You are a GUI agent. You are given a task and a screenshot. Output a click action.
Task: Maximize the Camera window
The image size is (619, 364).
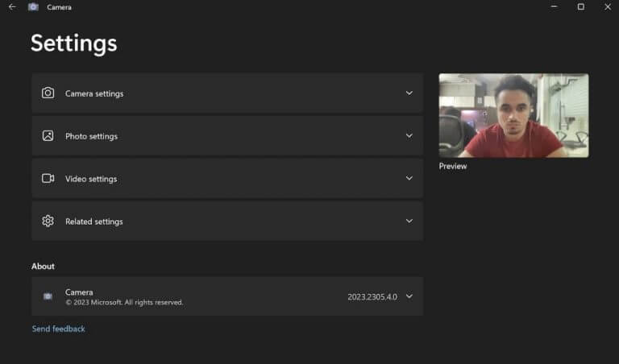point(580,6)
